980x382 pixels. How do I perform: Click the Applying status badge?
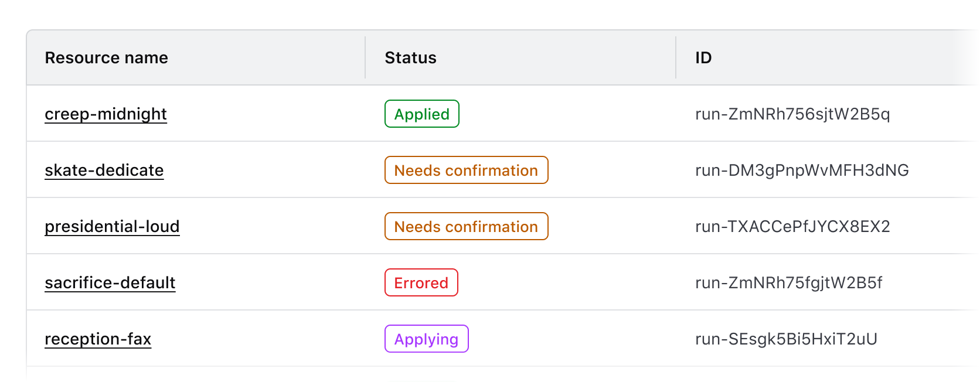coord(426,339)
